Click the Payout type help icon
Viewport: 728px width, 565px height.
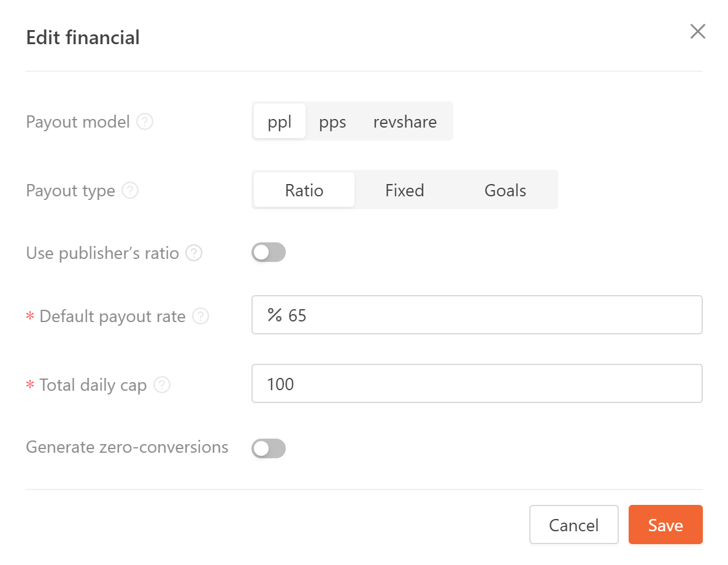(130, 191)
